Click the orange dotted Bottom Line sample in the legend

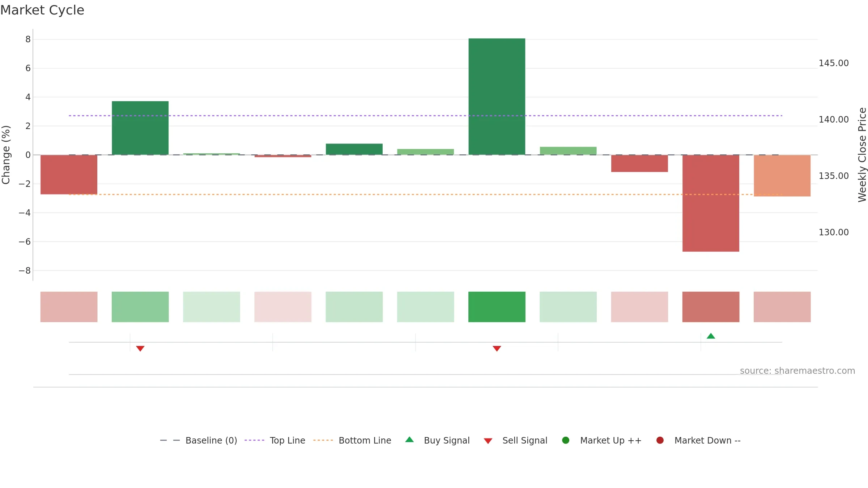coord(323,440)
